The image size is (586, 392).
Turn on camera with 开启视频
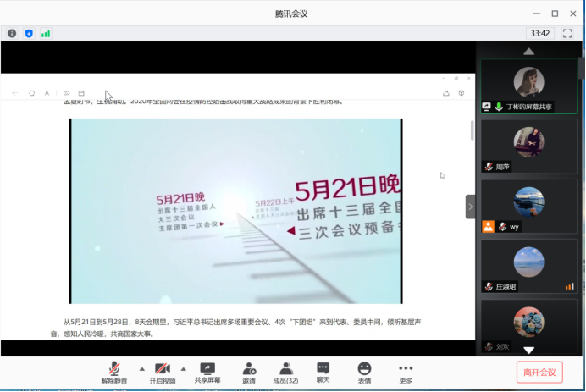click(163, 373)
